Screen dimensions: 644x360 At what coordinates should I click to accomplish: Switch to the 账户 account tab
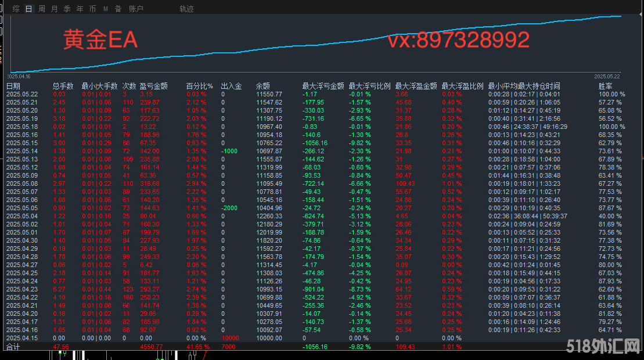click(136, 9)
